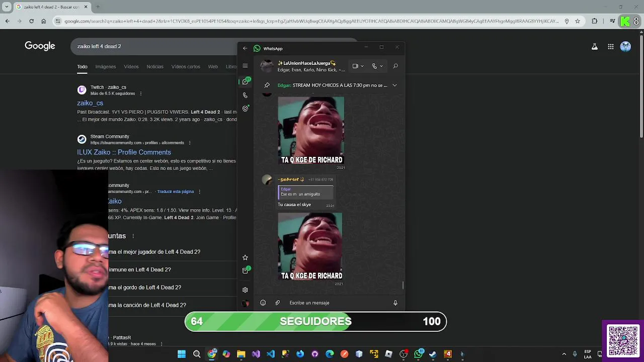Open the first TA Q KGE DE RICHARD image

[311, 131]
